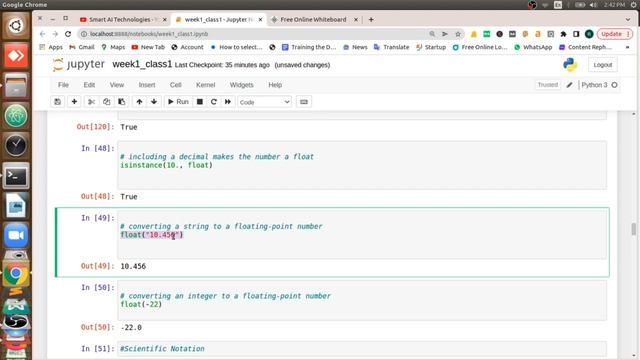Insert cell below with plus icon

(74, 102)
